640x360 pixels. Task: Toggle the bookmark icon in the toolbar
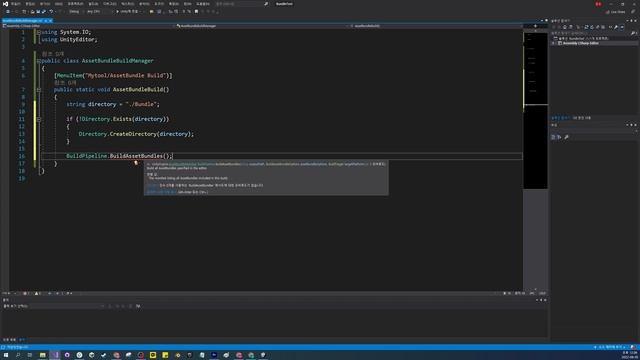[196, 11]
